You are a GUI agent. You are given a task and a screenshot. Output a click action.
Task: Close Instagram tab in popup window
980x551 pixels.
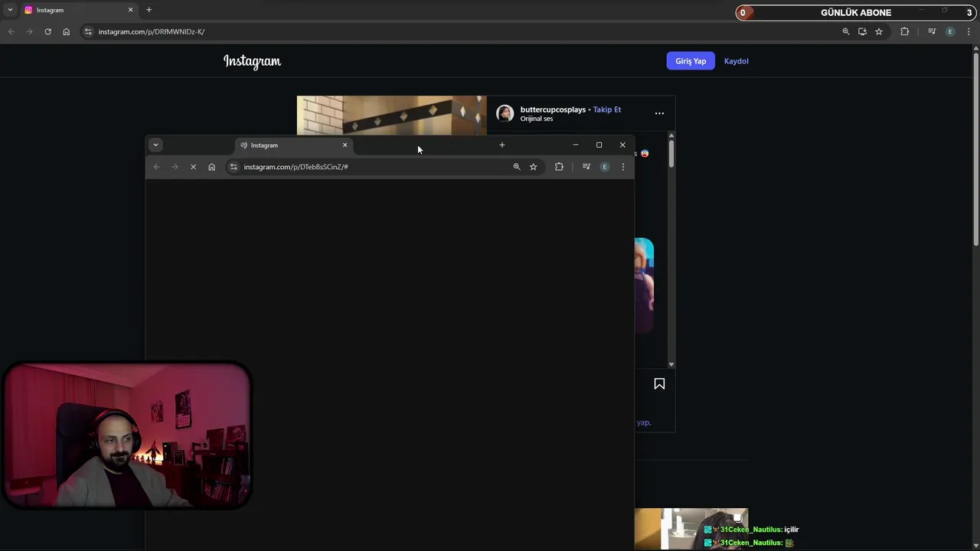pyautogui.click(x=345, y=145)
